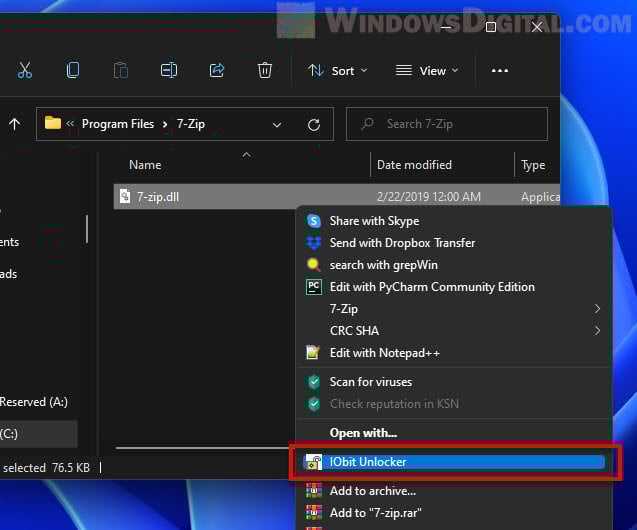Click the horizontal scrollbar below file list
The image size is (637, 530).
pos(202,448)
